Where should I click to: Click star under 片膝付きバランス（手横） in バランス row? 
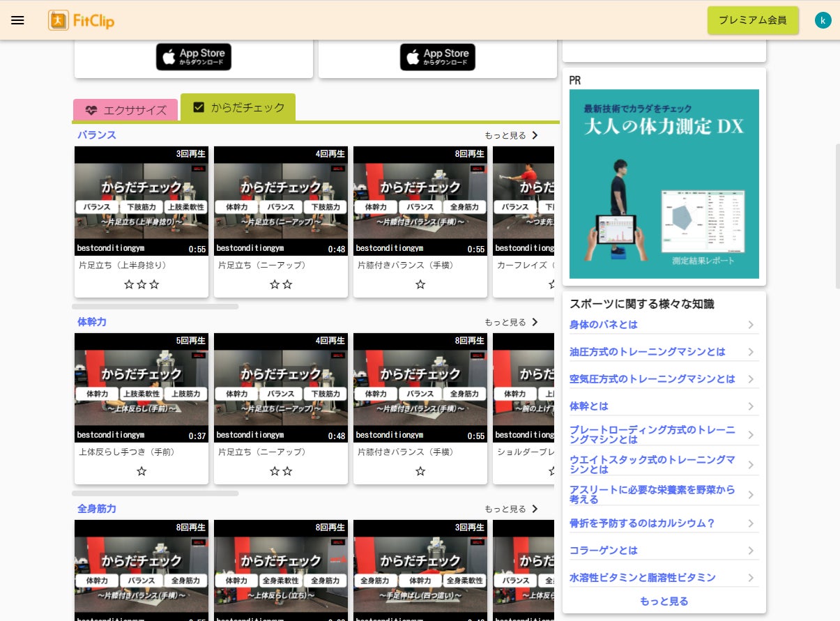pyautogui.click(x=420, y=284)
